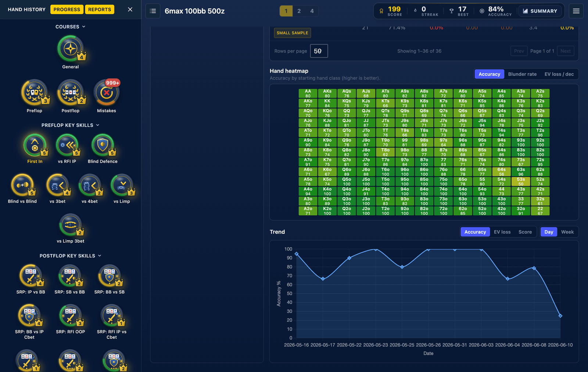This screenshot has width=588, height=372.
Task: Select the 53s heatmap cell
Action: 521,182
